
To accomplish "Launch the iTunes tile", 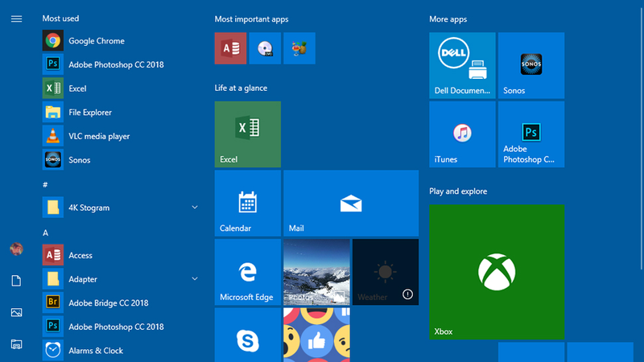I will click(462, 134).
